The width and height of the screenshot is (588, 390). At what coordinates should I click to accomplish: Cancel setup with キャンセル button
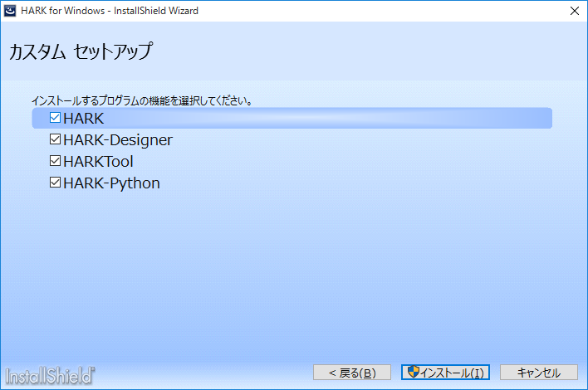pos(539,373)
